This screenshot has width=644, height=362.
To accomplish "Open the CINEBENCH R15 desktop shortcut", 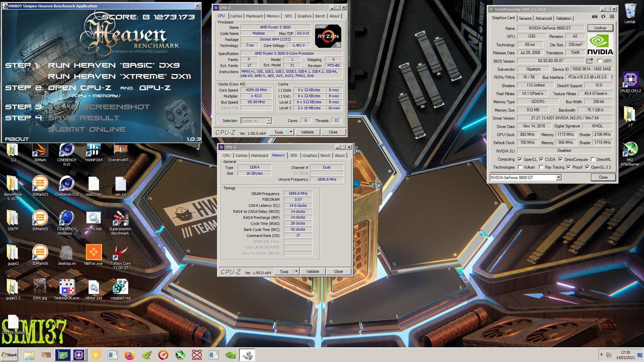I will [x=67, y=155].
